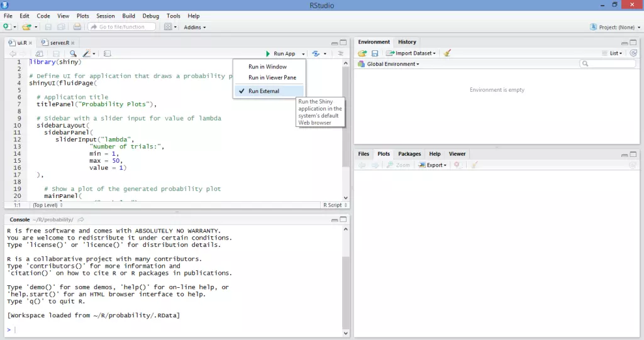Click the Save All icon
The width and height of the screenshot is (644, 340).
pyautogui.click(x=61, y=26)
